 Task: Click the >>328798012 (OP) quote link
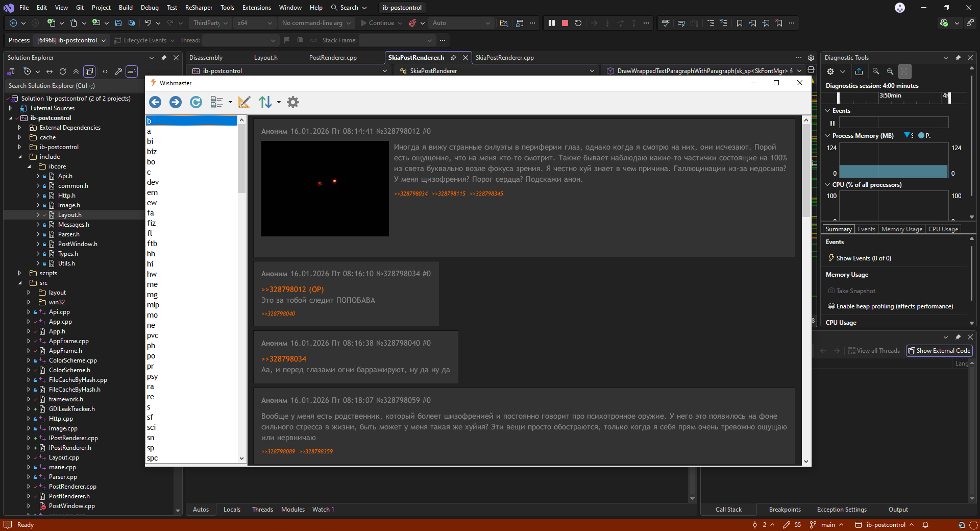[x=292, y=289]
